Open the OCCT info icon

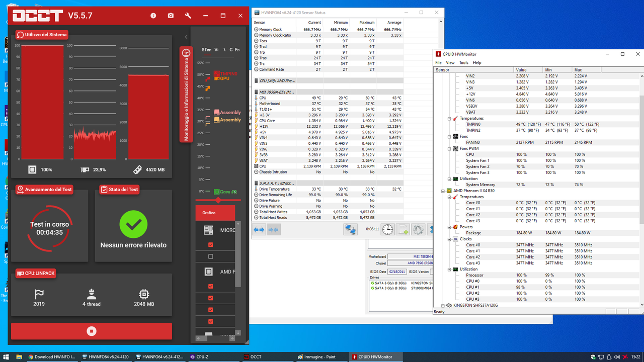tap(153, 16)
